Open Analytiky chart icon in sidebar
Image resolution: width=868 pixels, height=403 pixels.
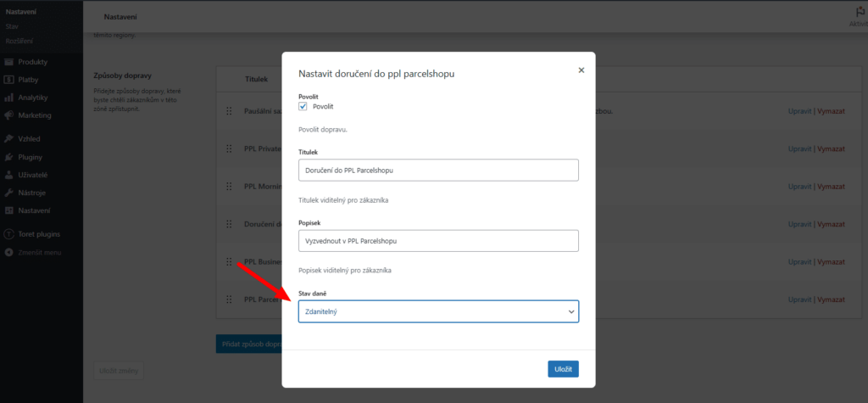pyautogui.click(x=8, y=98)
